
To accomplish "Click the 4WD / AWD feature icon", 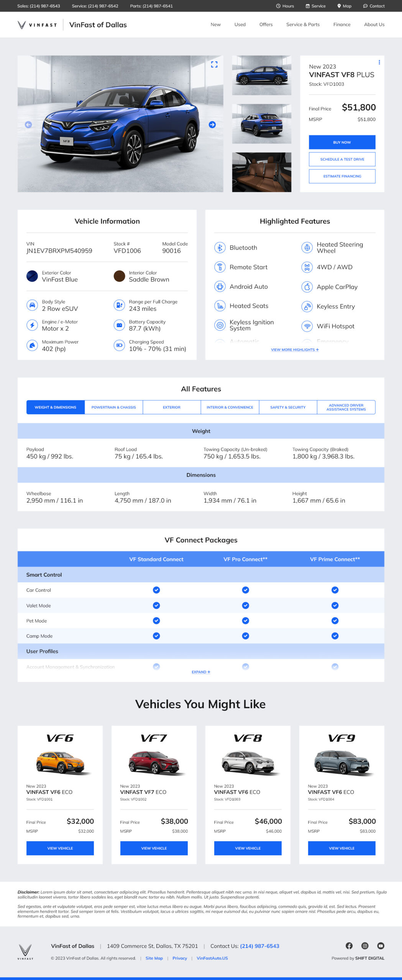I will click(307, 267).
